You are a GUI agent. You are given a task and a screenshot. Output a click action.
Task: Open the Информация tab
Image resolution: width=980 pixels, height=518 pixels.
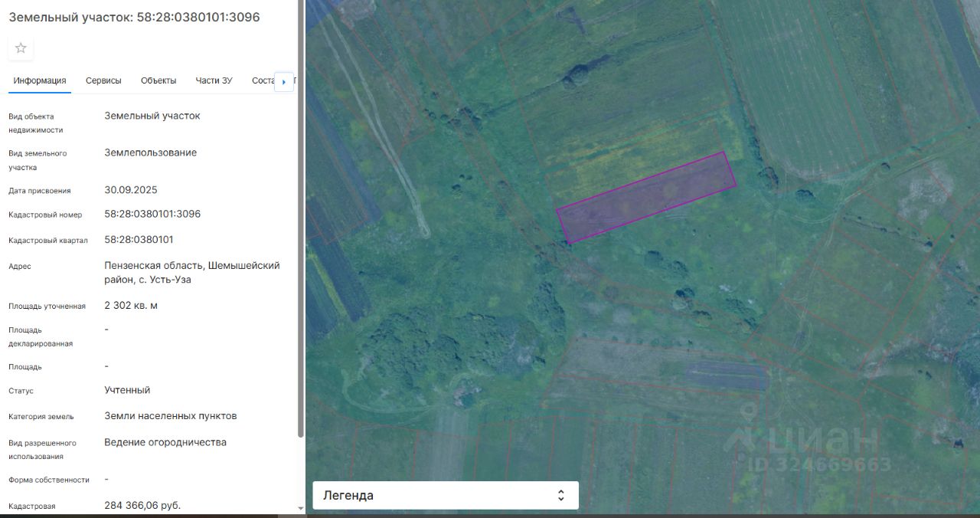[40, 80]
